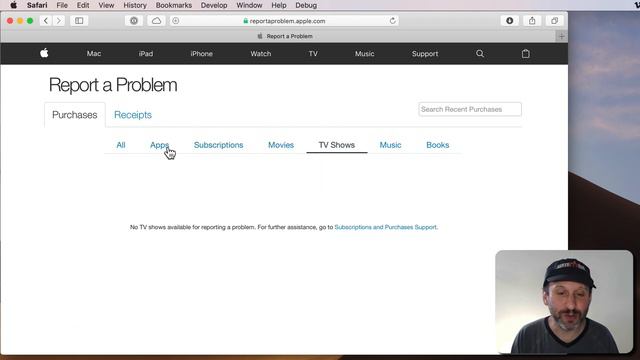The width and height of the screenshot is (640, 360).
Task: Open the shopping bag icon
Action: (526, 53)
